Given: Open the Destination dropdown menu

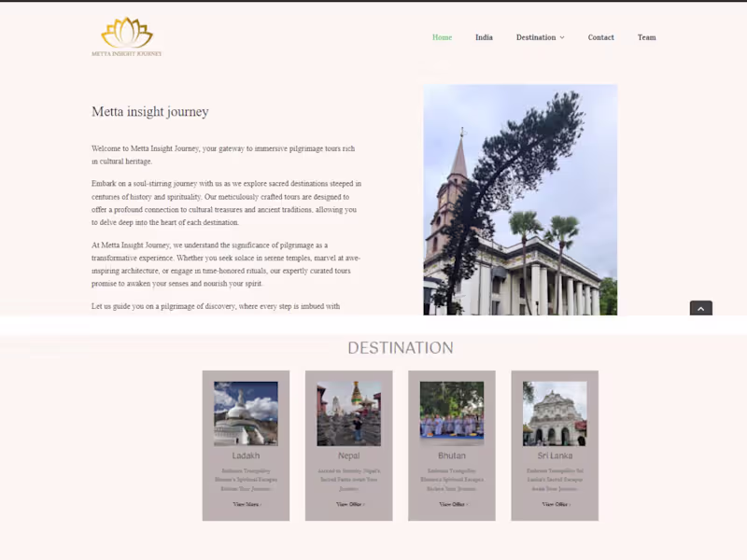Looking at the screenshot, I should click(x=537, y=37).
